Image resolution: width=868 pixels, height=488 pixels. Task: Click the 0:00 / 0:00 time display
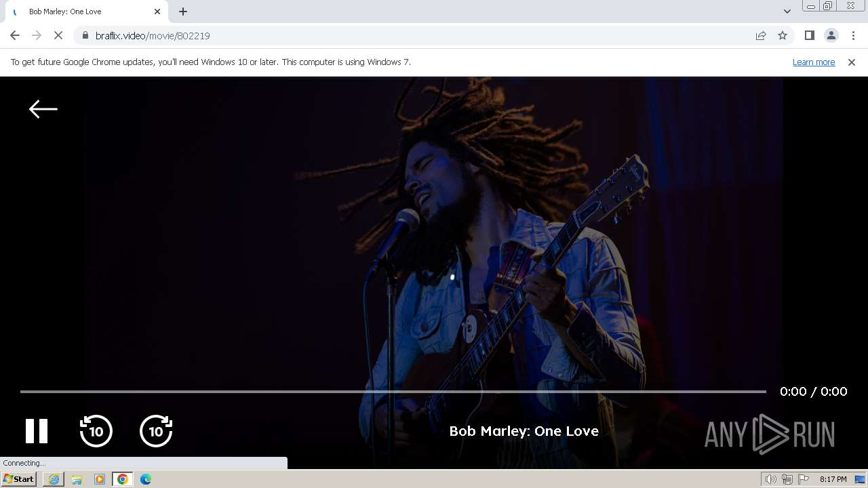click(813, 391)
